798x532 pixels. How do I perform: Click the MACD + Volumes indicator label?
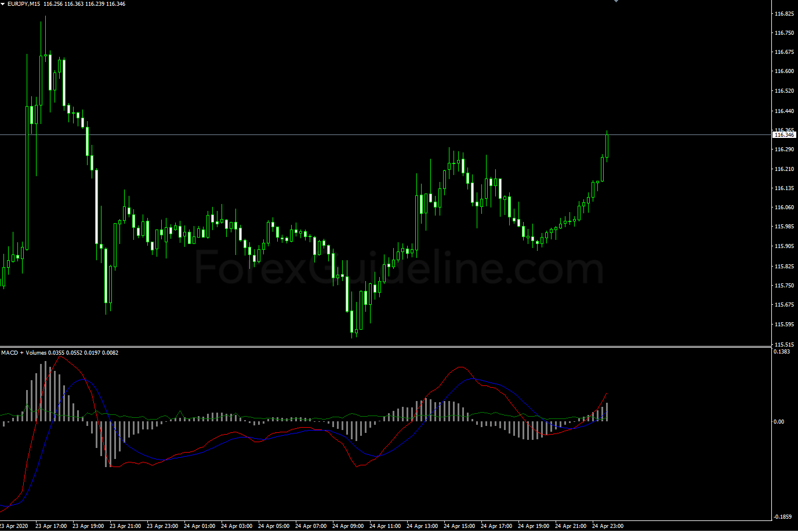click(23, 352)
